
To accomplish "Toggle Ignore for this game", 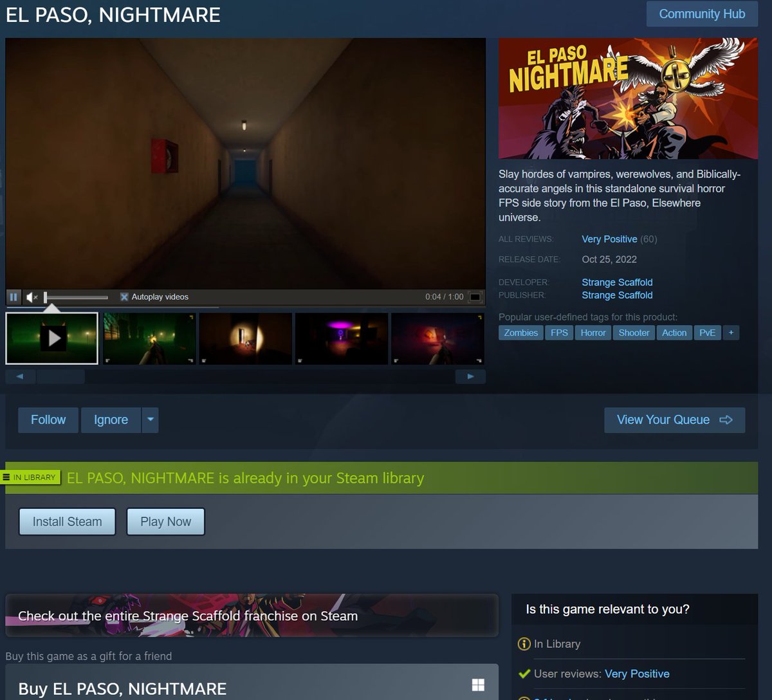I will (110, 419).
